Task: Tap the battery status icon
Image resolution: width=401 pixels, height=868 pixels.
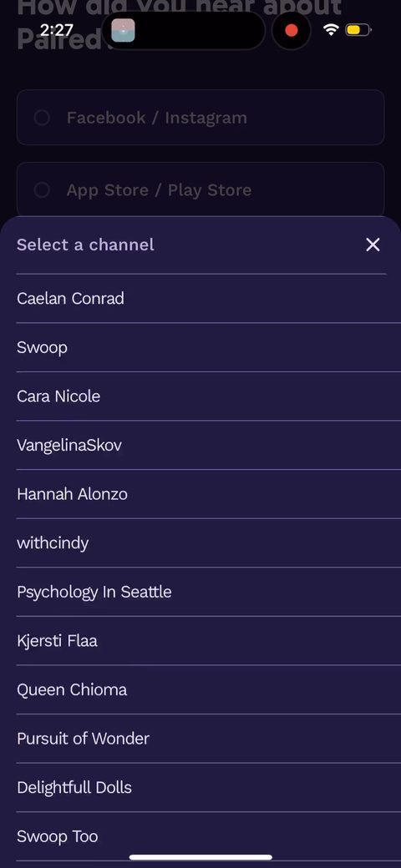Action: tap(358, 30)
